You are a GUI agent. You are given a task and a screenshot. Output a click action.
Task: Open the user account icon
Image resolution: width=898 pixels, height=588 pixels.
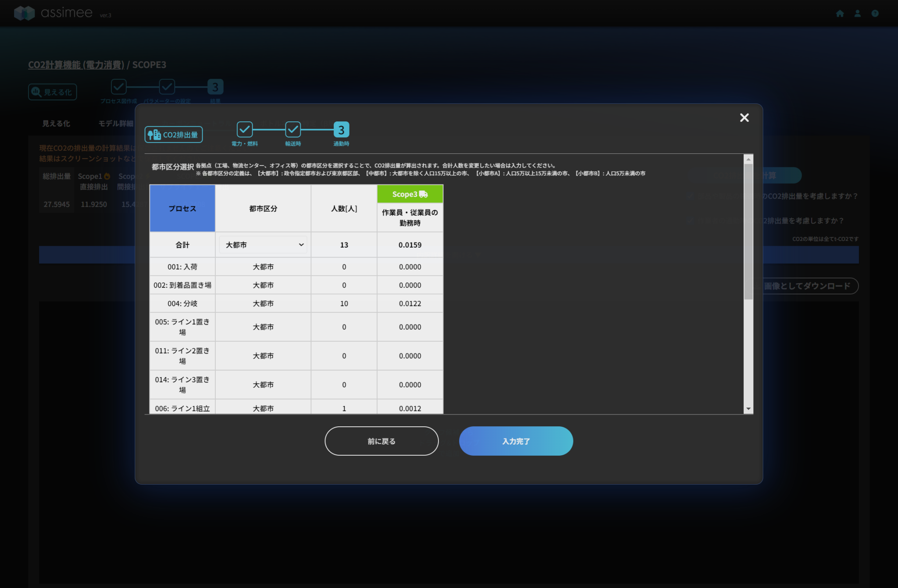857,14
